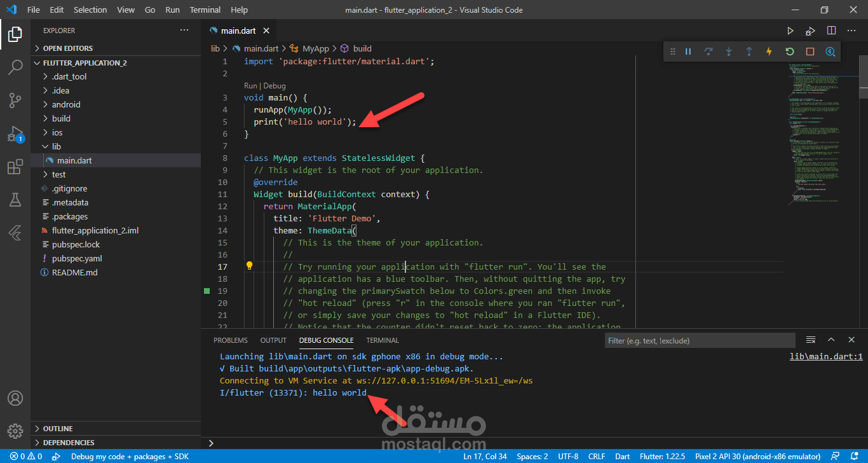868x463 pixels.
Task: Pause debugging from the debug toolbar
Action: [688, 52]
